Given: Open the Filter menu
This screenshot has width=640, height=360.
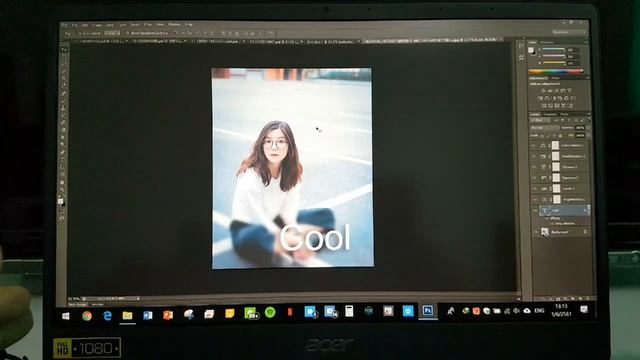Looking at the screenshot, I should (148, 25).
